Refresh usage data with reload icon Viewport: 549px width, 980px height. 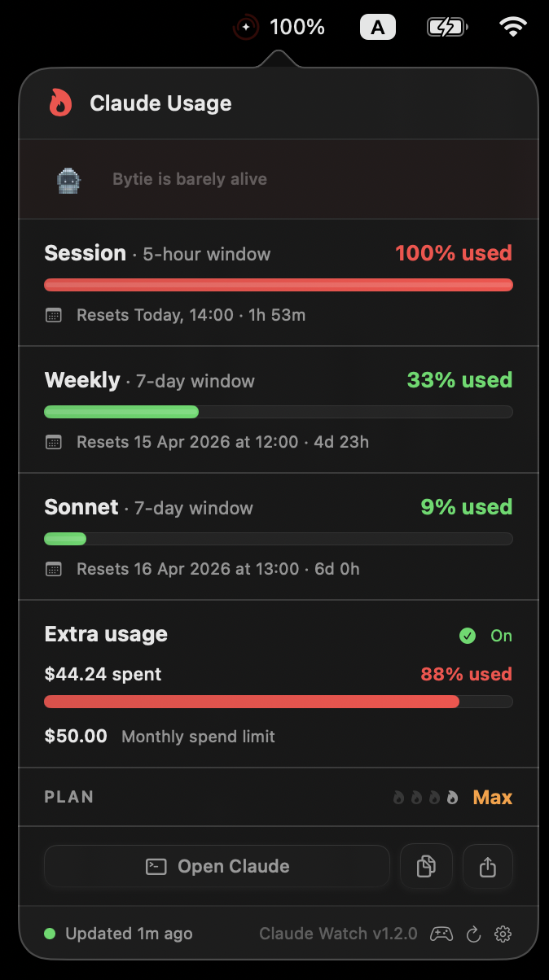[472, 934]
